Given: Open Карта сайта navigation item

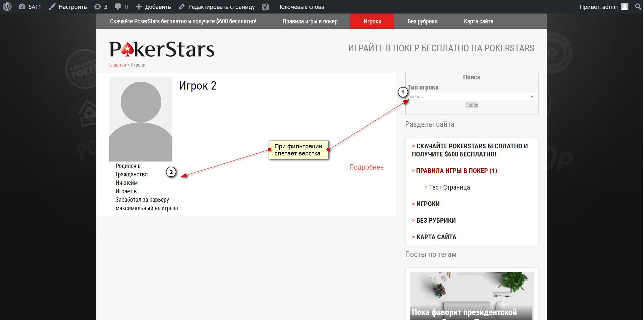Looking at the screenshot, I should pyautogui.click(x=478, y=21).
